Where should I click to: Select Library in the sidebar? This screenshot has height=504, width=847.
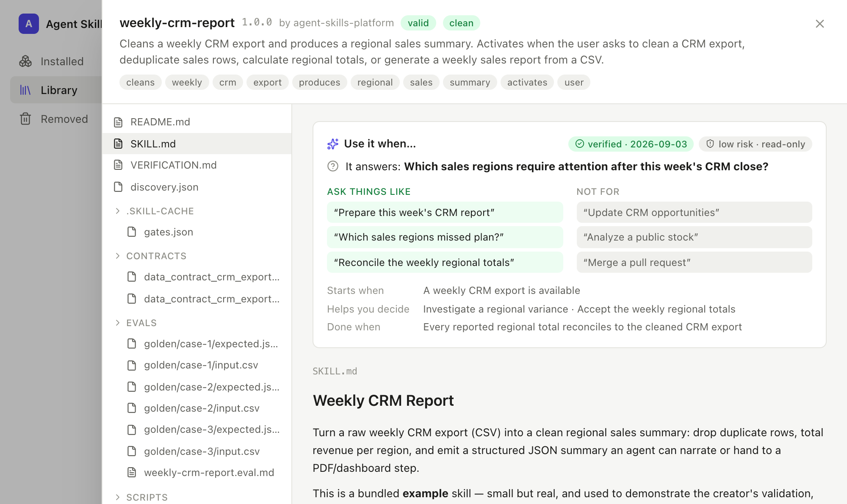click(x=56, y=90)
